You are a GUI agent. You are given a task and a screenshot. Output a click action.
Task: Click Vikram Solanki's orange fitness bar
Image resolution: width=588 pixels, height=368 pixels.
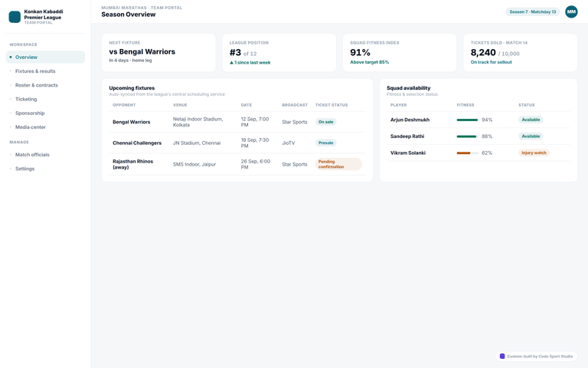pyautogui.click(x=467, y=153)
